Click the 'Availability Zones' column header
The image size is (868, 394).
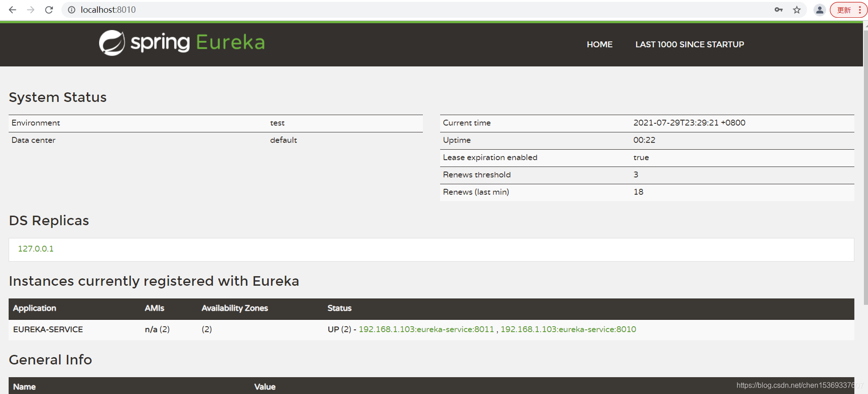(x=235, y=308)
